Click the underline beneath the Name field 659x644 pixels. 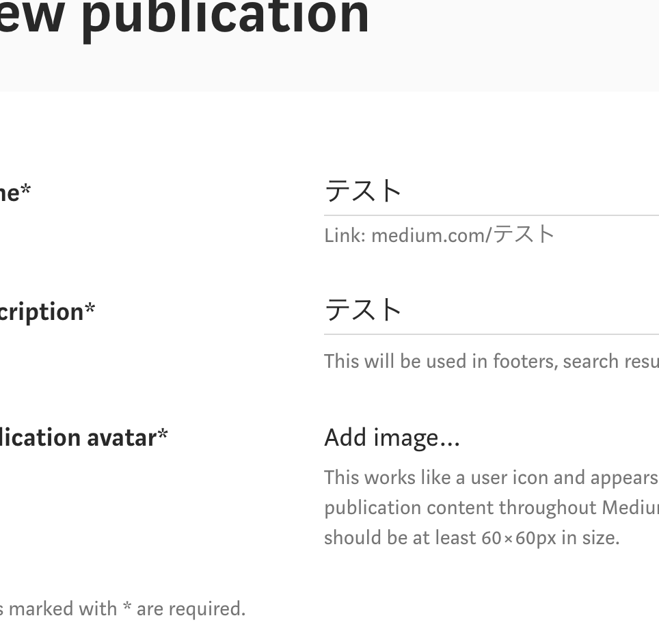(x=492, y=215)
